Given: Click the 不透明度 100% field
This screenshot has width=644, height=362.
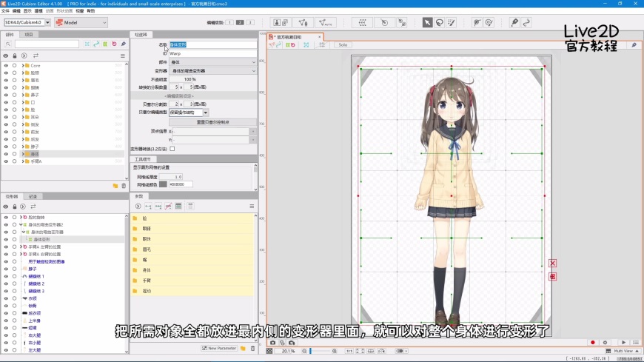Looking at the screenshot, I should pyautogui.click(x=183, y=79).
